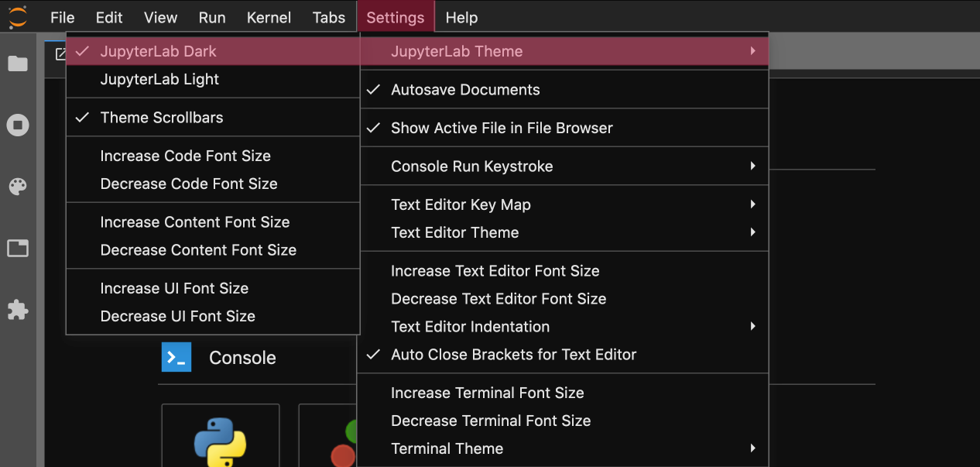Choose Increase UI Font Size

(174, 289)
